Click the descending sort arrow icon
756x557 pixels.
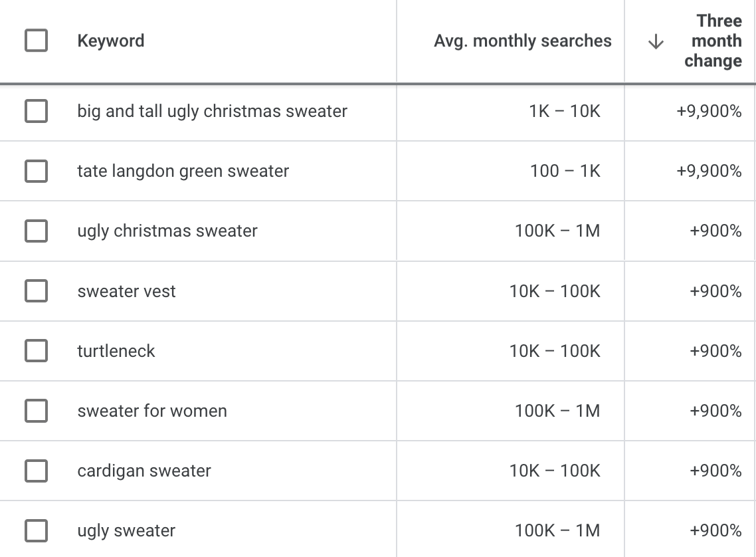pos(656,41)
